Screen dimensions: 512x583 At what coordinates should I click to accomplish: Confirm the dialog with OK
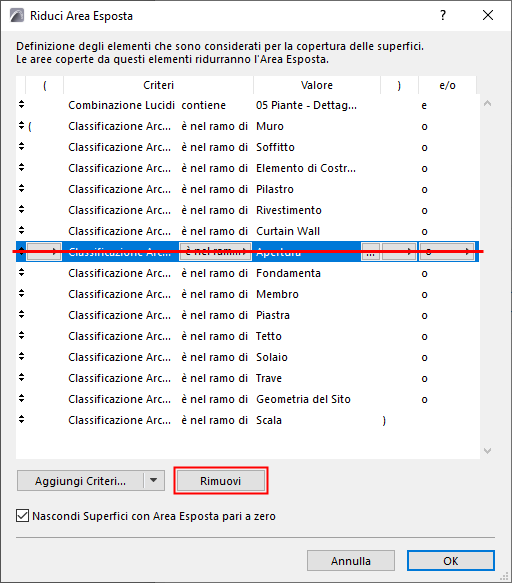click(451, 561)
